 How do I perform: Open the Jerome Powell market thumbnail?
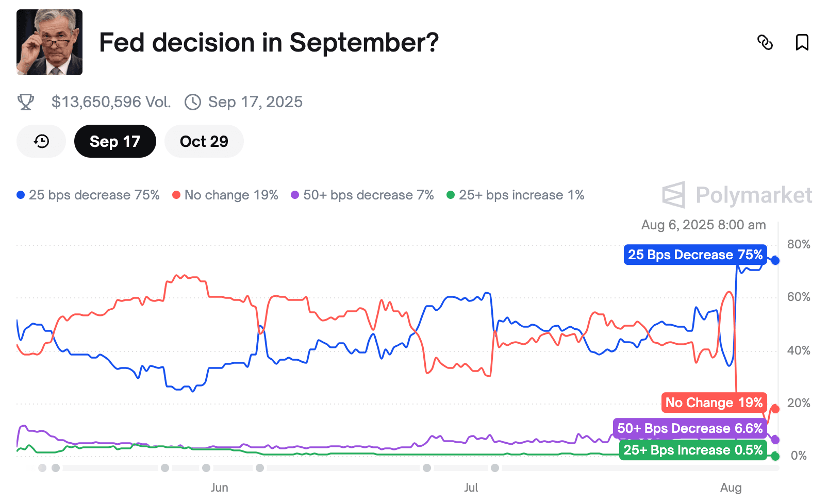pyautogui.click(x=49, y=42)
